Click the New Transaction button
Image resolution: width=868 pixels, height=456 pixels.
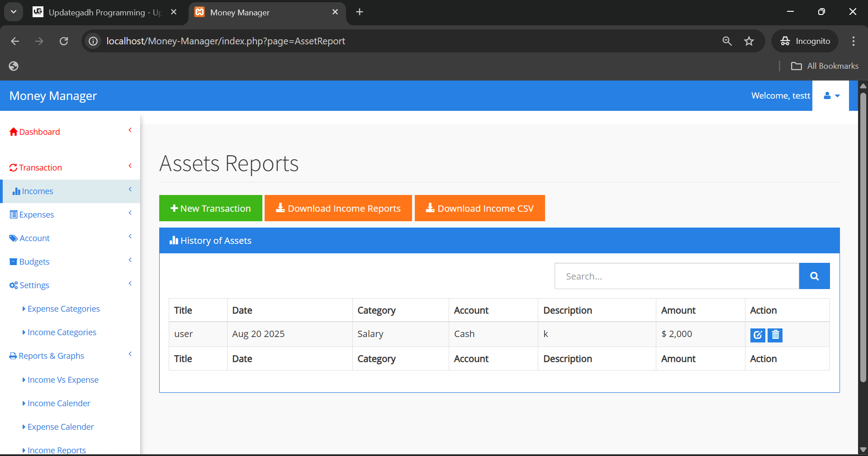tap(210, 208)
